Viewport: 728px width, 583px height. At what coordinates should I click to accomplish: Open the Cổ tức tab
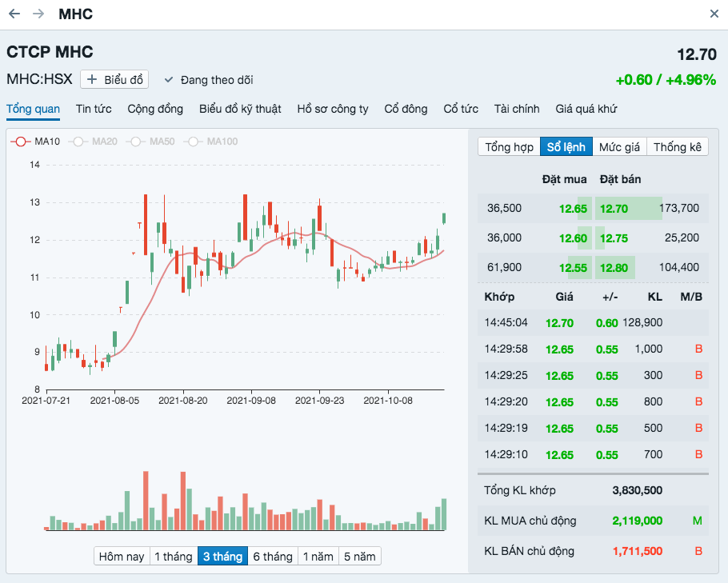coord(461,109)
